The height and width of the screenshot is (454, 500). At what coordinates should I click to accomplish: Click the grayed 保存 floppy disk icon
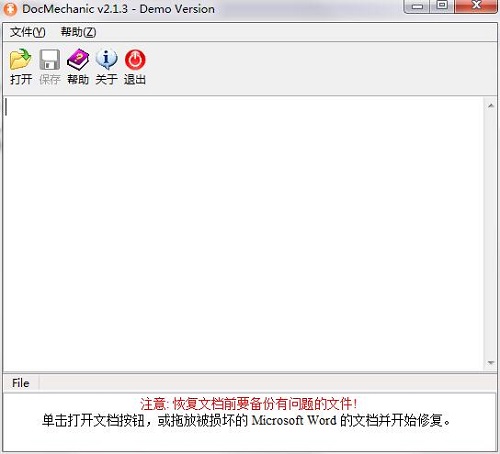(50, 67)
